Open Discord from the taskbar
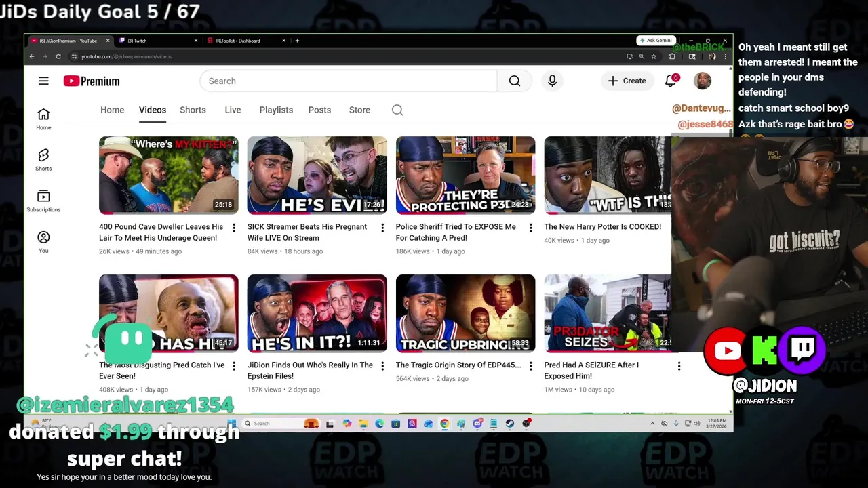 click(477, 424)
